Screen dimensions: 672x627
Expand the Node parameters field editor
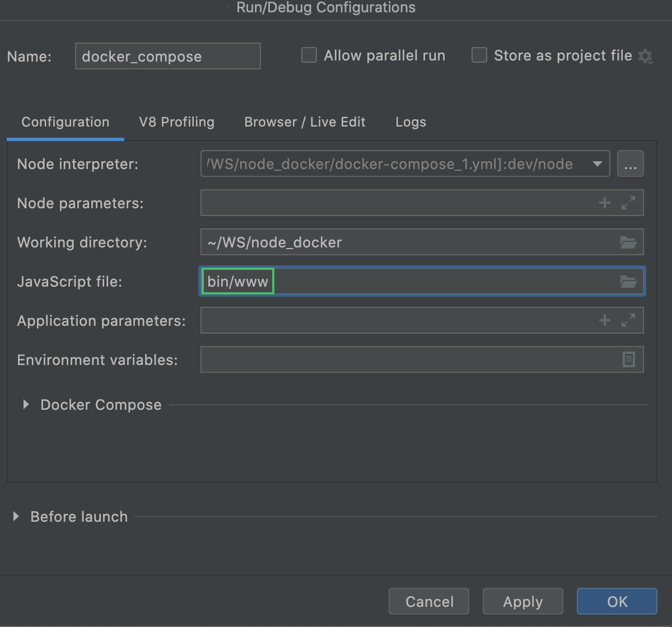(x=628, y=203)
